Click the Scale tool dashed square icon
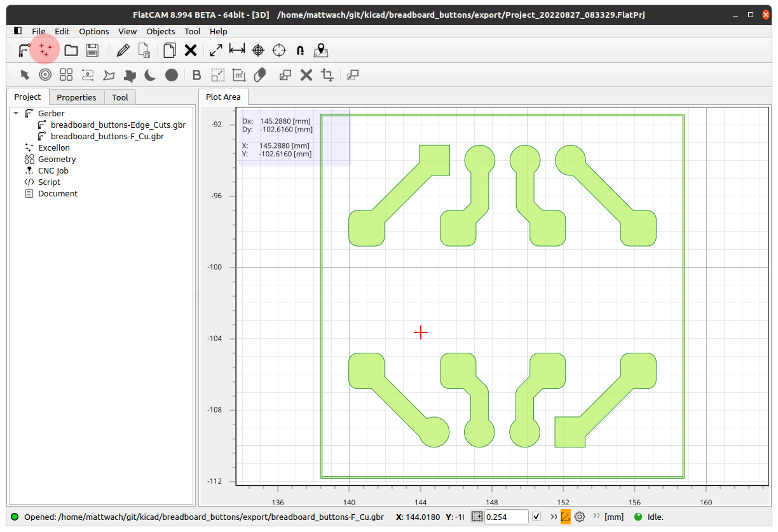This screenshot has width=778, height=532. point(217,75)
